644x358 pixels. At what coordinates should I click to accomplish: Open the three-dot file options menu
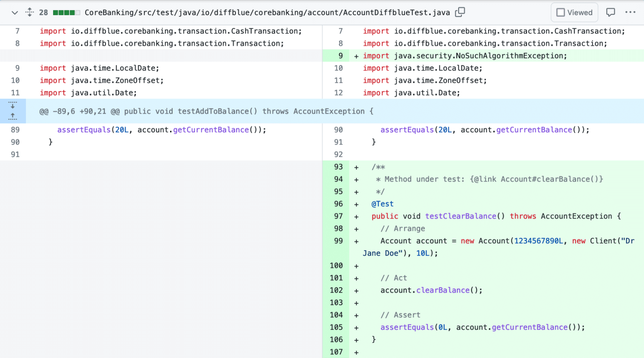[x=630, y=12]
